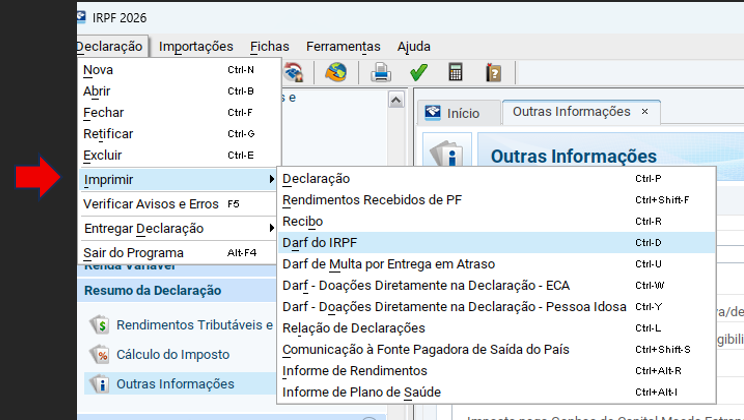Select Outras Informações in sidebar
Image resolution: width=744 pixels, height=420 pixels.
click(x=175, y=383)
